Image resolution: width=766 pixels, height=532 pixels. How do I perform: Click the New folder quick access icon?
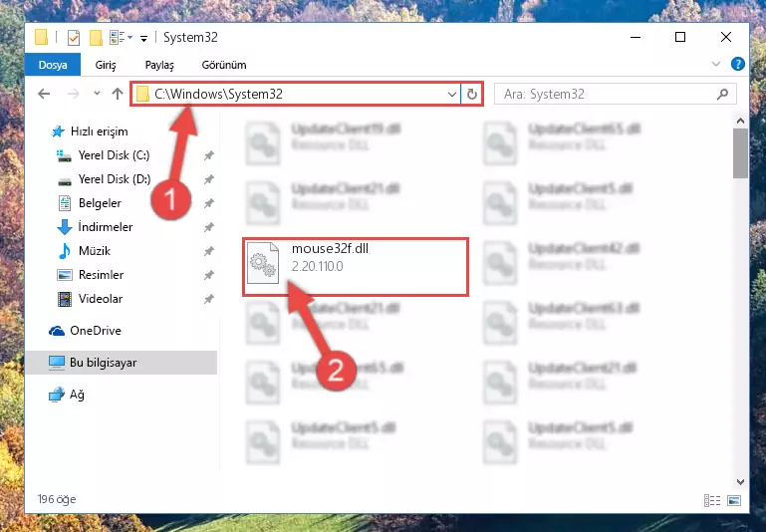[96, 37]
